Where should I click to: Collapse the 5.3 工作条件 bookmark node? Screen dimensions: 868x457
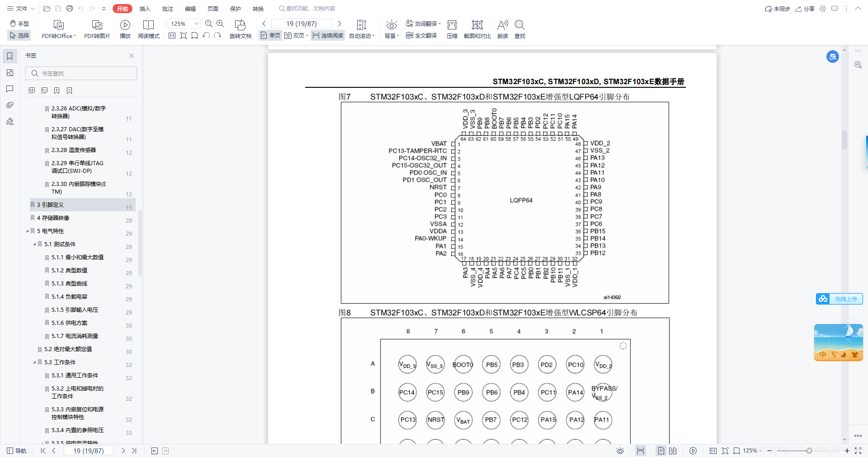pos(34,362)
